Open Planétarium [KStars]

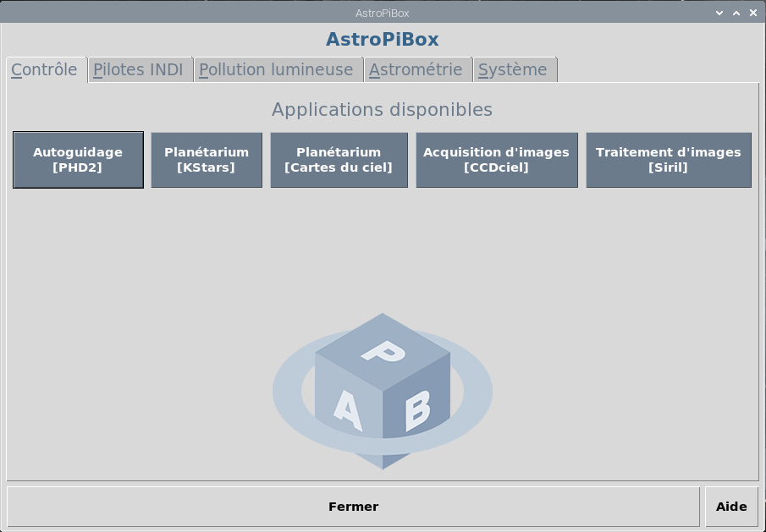pos(207,160)
